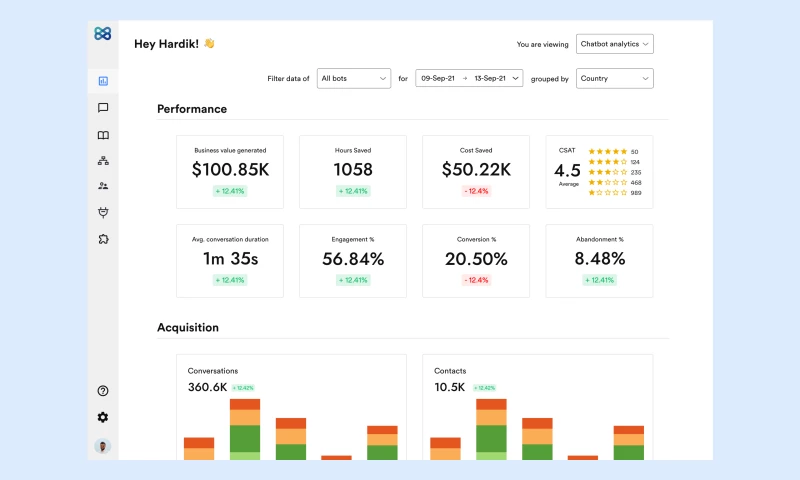The width and height of the screenshot is (800, 480).
Task: Click the Abandonment % metric card
Action: (x=598, y=260)
